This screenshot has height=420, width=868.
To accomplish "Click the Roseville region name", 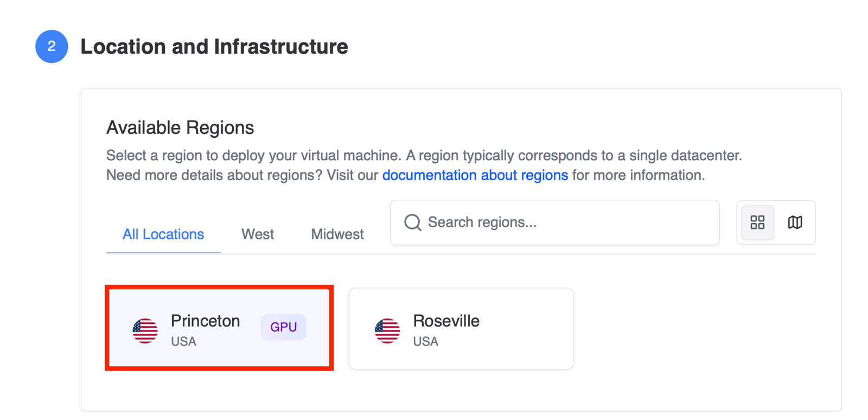I will pyautogui.click(x=446, y=321).
